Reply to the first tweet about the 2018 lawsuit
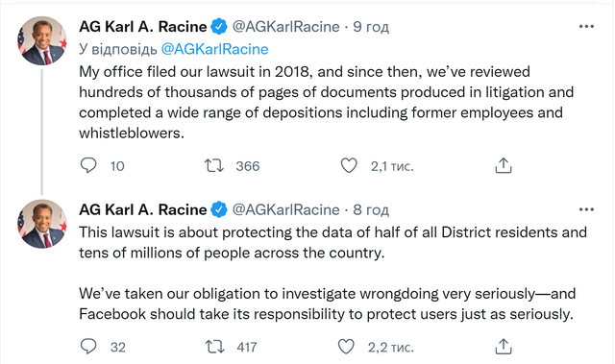This screenshot has width=615, height=364. click(x=88, y=165)
